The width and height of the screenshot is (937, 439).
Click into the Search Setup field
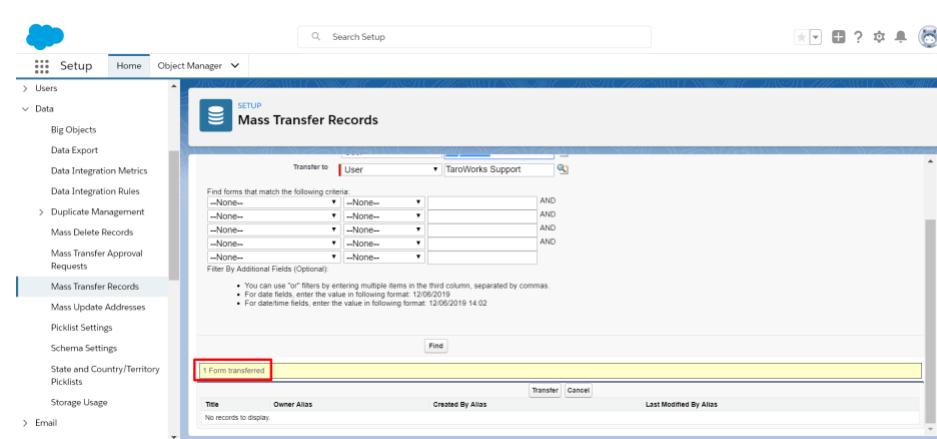pos(474,36)
